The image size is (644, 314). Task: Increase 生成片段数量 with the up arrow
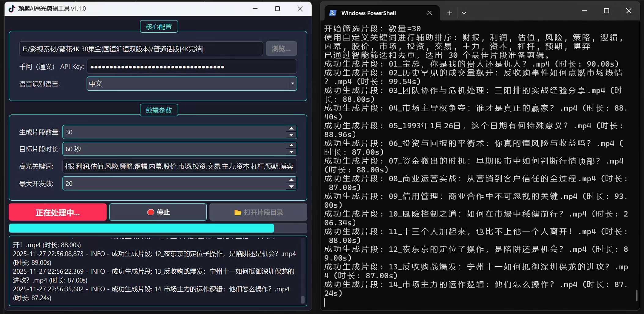[x=291, y=129]
